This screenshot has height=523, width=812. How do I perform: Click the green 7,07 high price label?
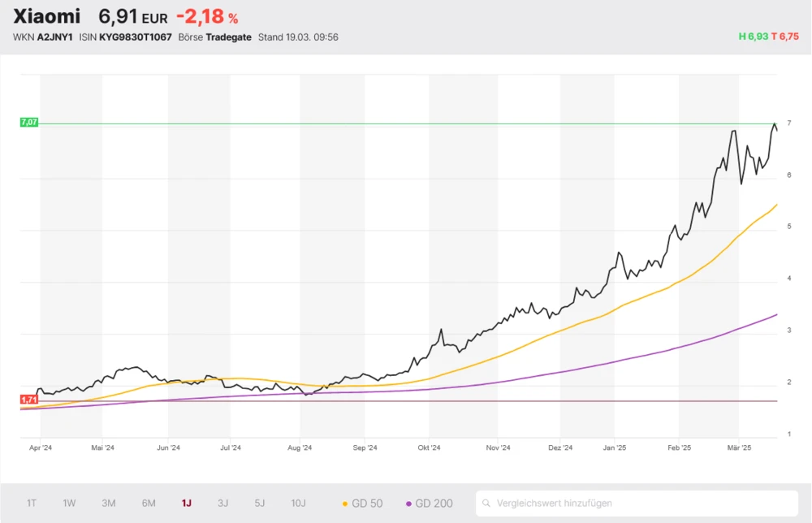[29, 123]
